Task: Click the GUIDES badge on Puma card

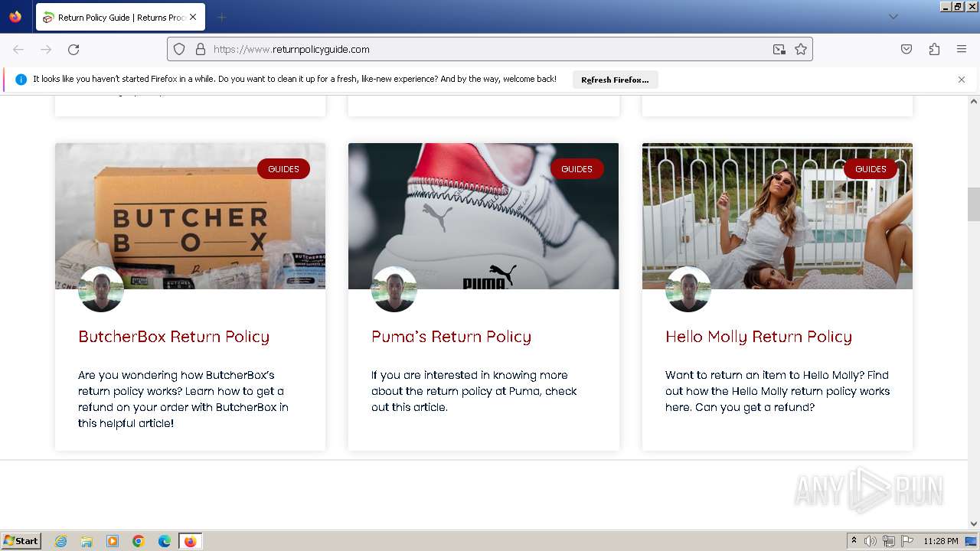Action: coord(577,169)
